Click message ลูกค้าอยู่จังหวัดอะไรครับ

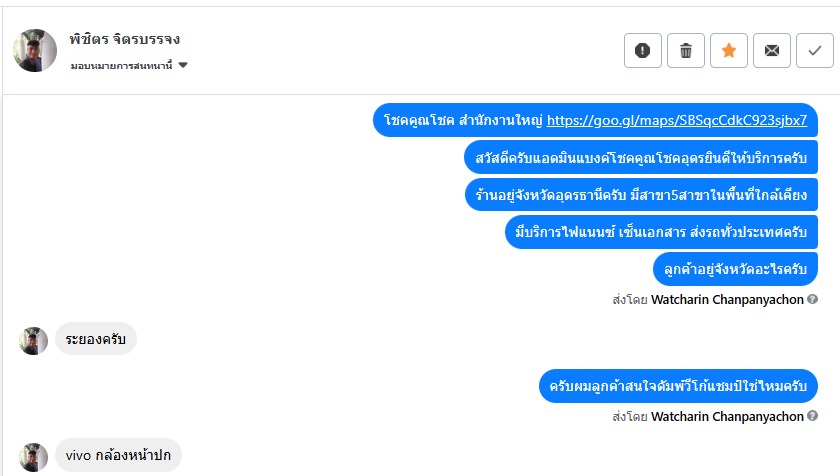(735, 269)
